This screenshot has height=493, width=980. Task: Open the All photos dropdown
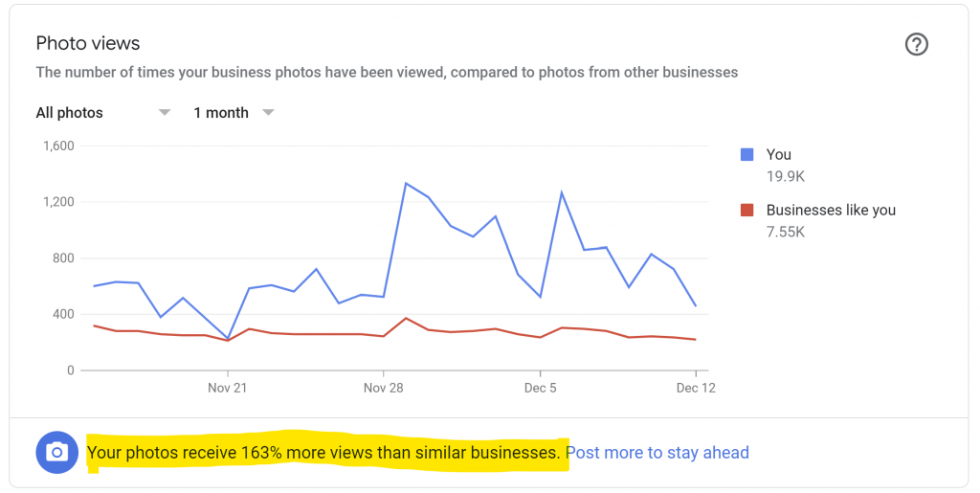70,113
